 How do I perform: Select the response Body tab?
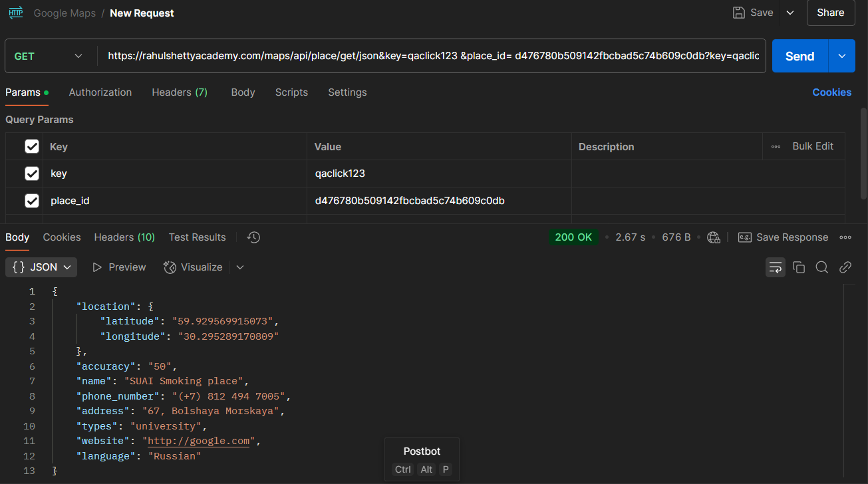coord(17,237)
